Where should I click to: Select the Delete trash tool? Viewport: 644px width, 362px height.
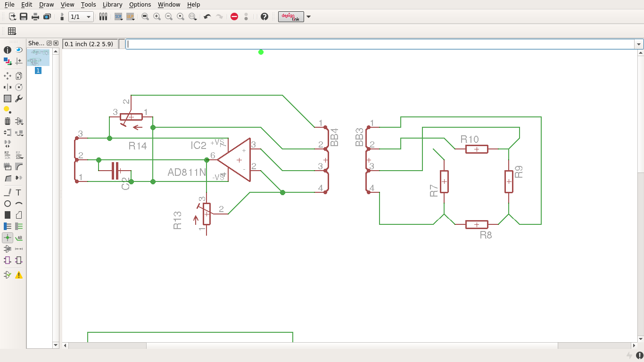(8, 121)
